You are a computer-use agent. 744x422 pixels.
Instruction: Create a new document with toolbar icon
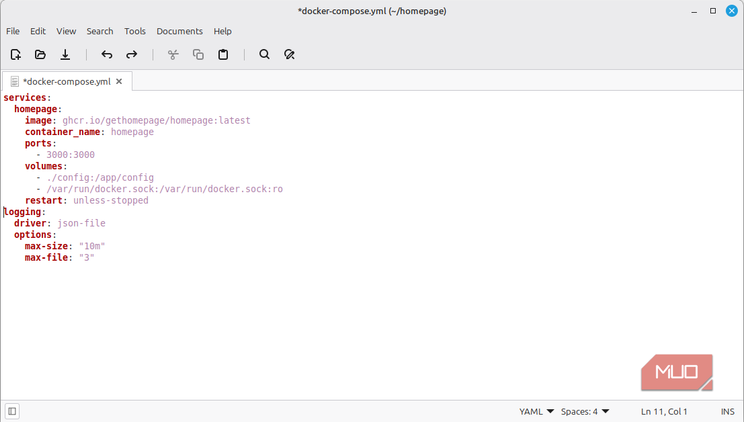(x=16, y=55)
